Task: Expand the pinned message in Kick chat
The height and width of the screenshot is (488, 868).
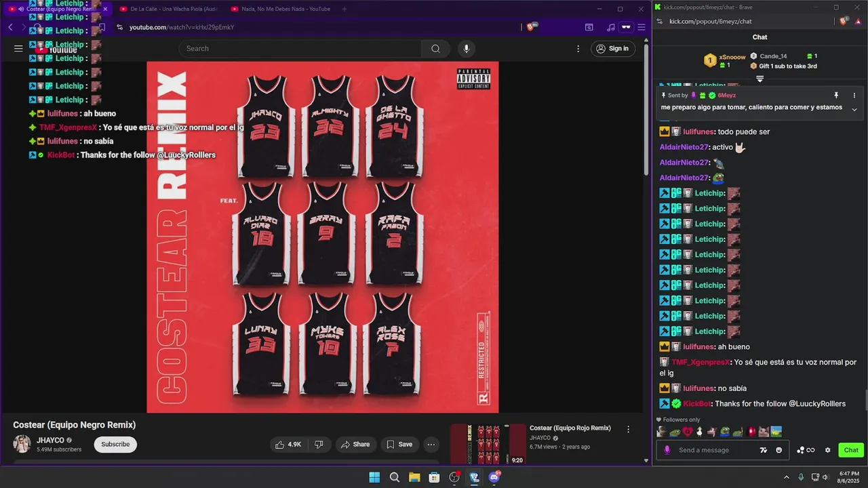Action: tap(854, 109)
